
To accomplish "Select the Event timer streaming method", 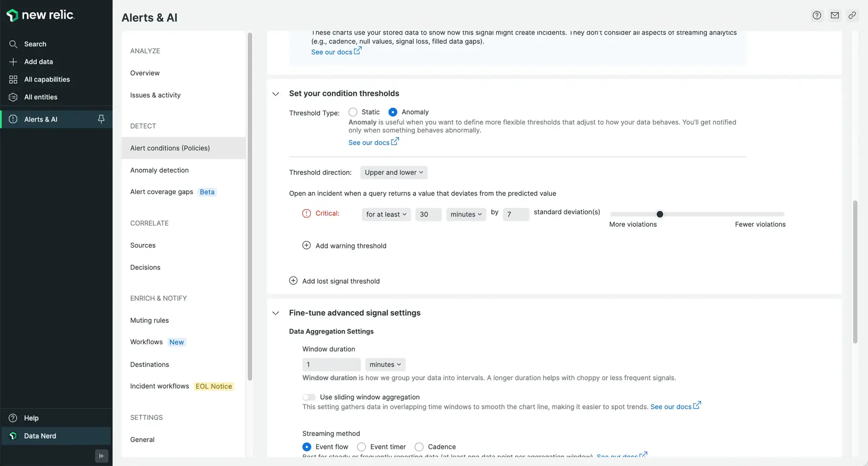I will pos(362,447).
